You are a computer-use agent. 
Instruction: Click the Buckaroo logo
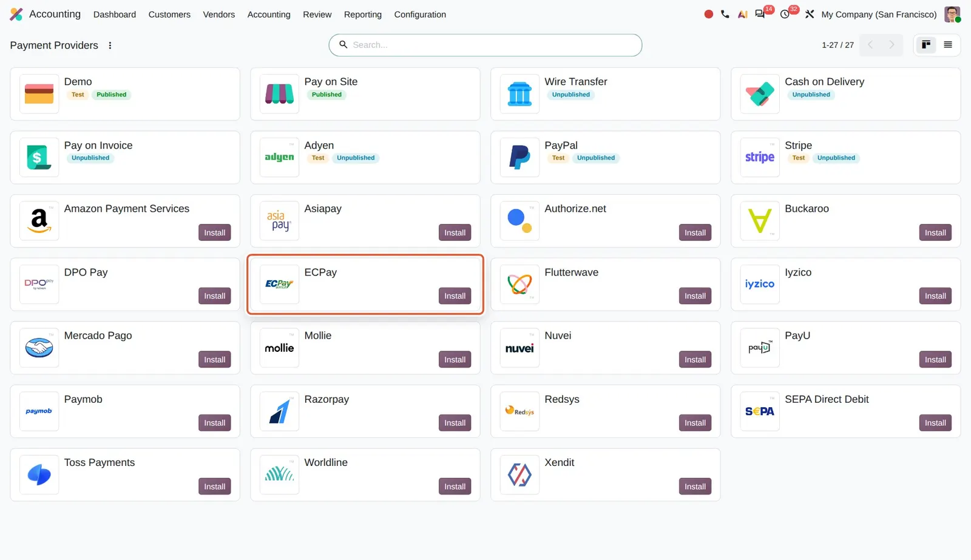tap(760, 221)
